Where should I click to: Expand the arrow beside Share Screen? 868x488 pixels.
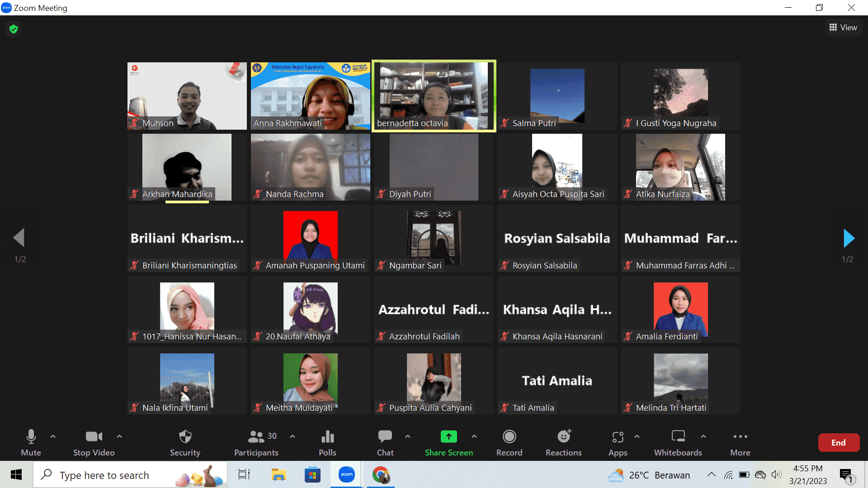[x=474, y=436]
